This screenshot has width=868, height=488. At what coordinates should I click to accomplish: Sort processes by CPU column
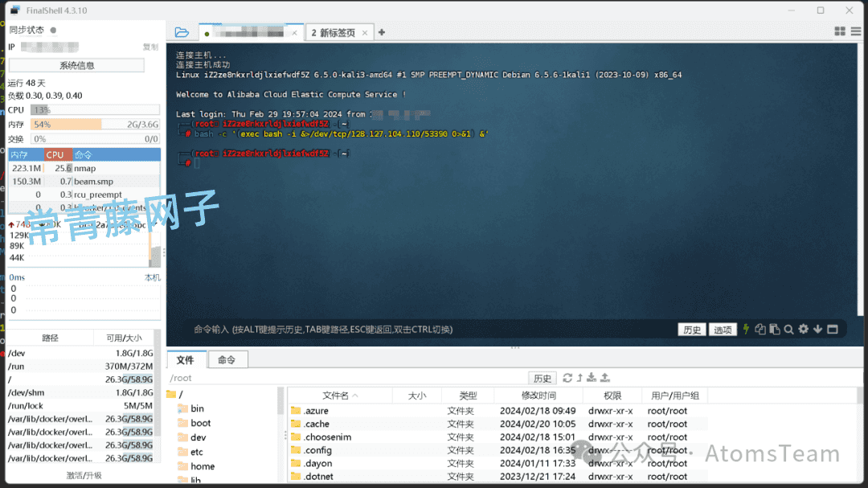(58, 154)
